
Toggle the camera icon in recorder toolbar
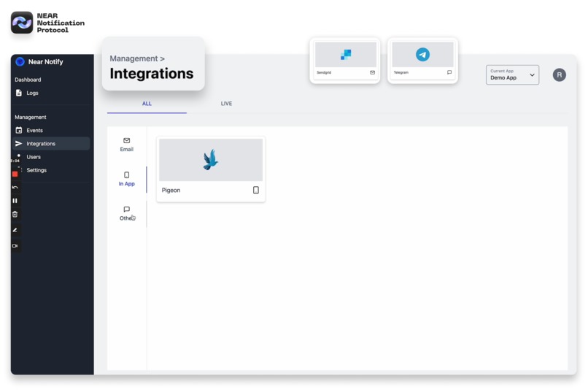15,246
